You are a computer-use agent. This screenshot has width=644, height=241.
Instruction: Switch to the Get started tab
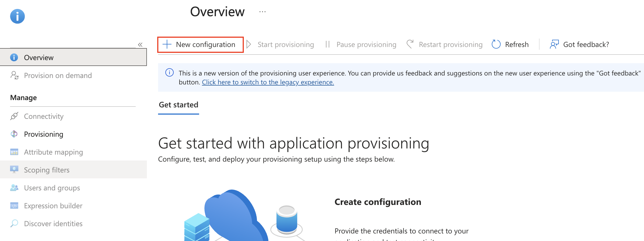point(178,105)
